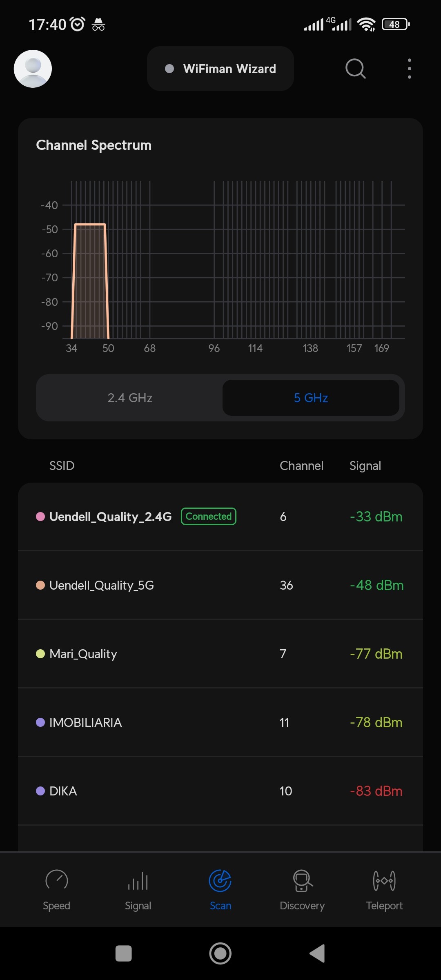Open the three-dot overflow menu
Viewport: 441px width, 980px height.
(409, 69)
